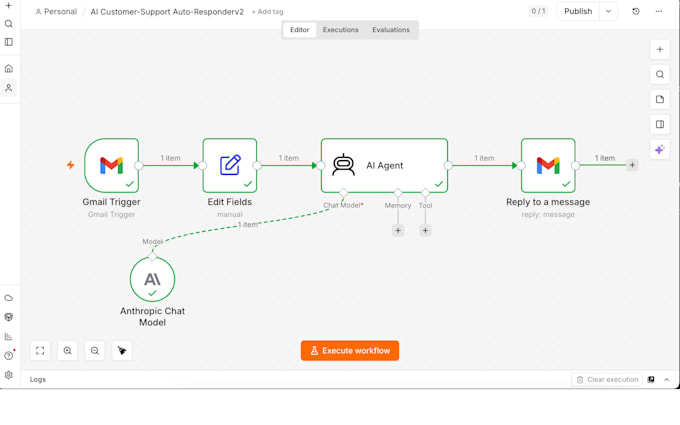
Task: Select the AI Agent node
Action: click(x=384, y=165)
